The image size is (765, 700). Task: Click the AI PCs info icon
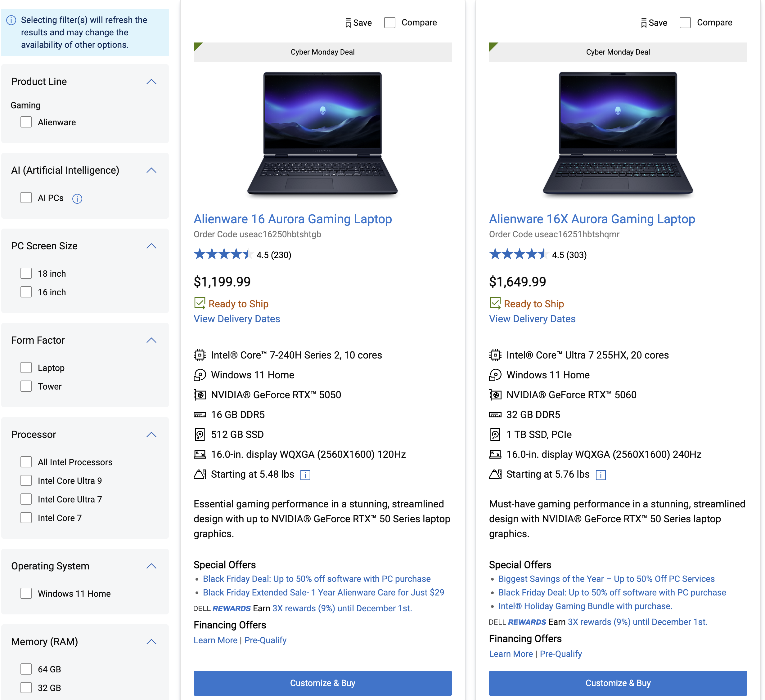tap(77, 199)
